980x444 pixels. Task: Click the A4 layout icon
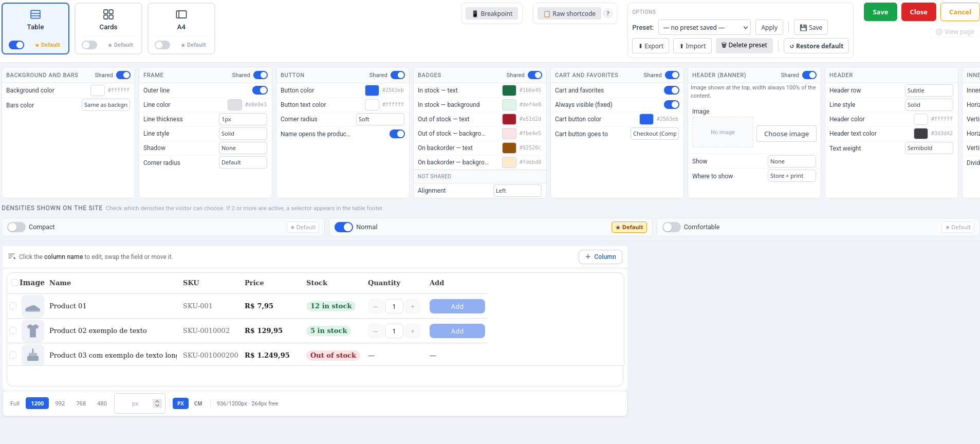pos(181,14)
